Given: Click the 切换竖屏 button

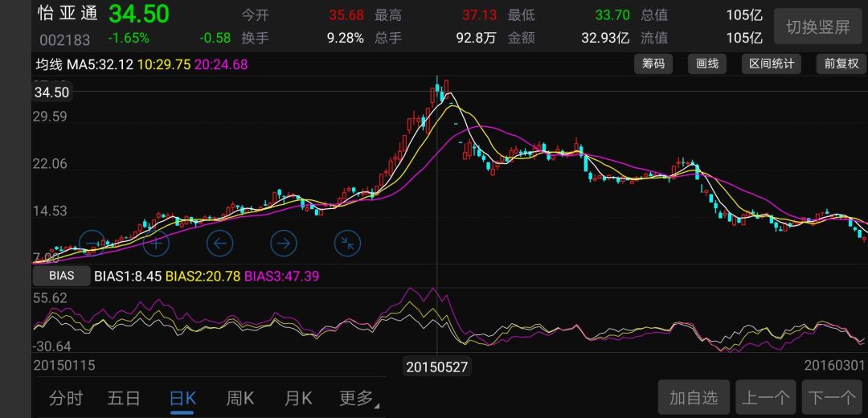Looking at the screenshot, I should (x=817, y=27).
